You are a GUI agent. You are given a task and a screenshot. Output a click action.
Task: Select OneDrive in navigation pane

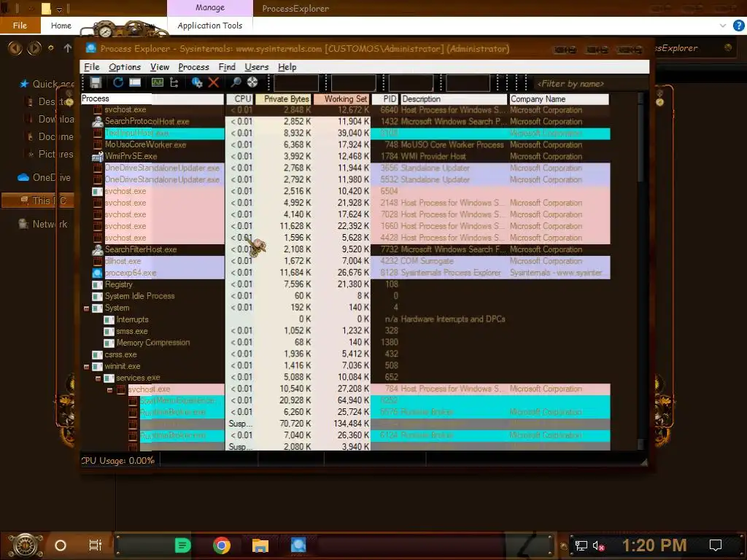[x=44, y=177]
